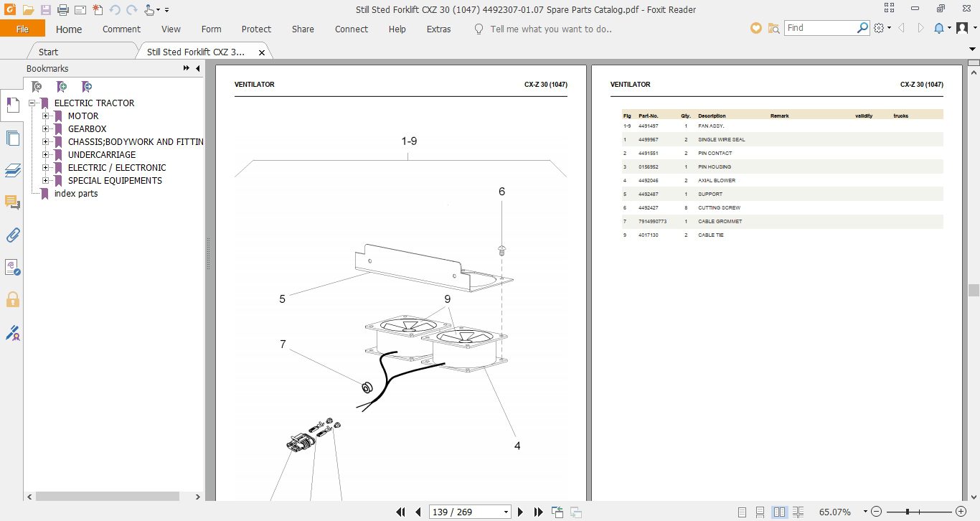Open the Layers panel icon
This screenshot has width=980, height=521.
(12, 171)
